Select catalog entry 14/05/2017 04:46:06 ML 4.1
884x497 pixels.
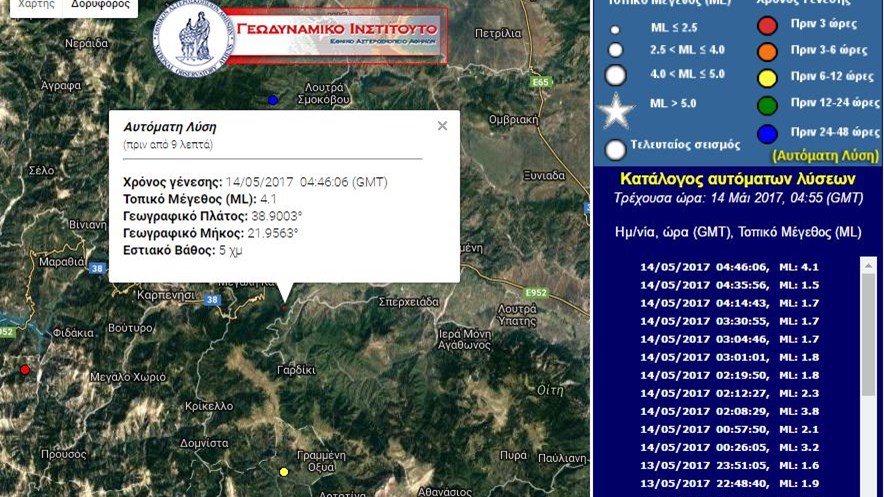(x=729, y=267)
